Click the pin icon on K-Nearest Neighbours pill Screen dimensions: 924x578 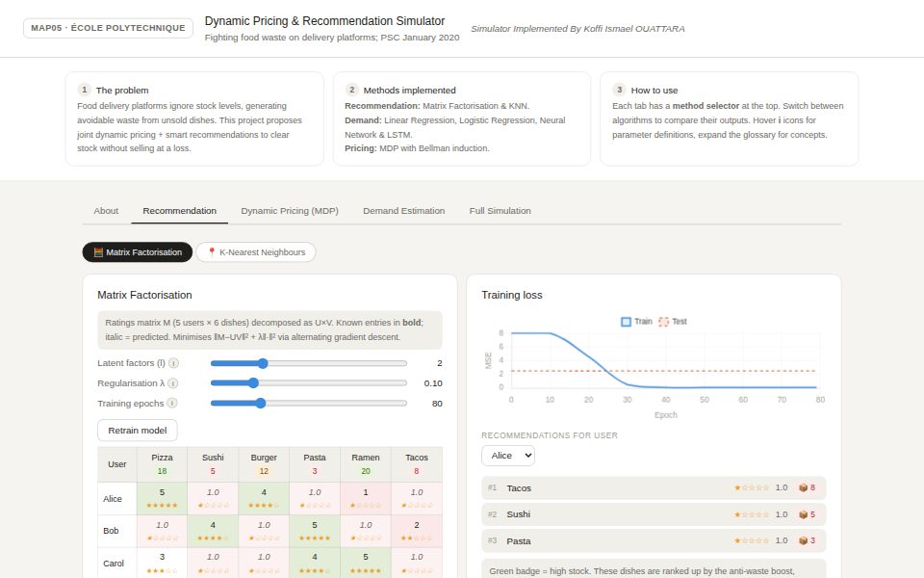point(212,252)
